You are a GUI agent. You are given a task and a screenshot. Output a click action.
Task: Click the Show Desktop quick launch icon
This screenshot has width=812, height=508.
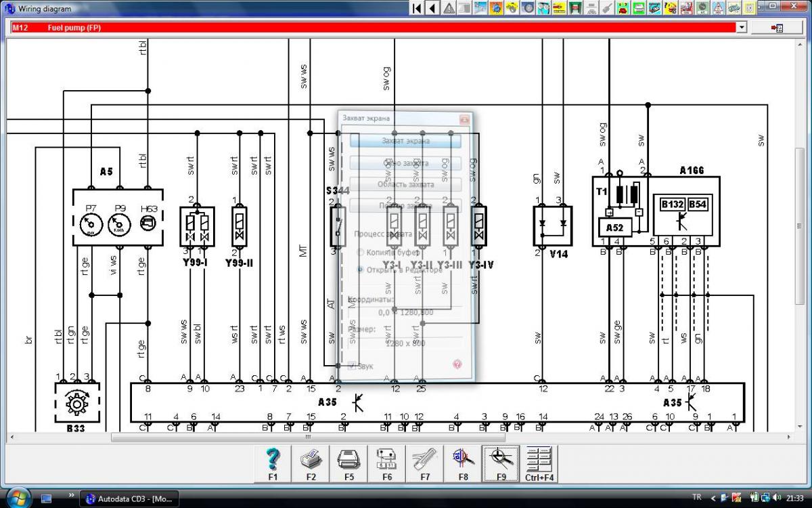[47, 499]
